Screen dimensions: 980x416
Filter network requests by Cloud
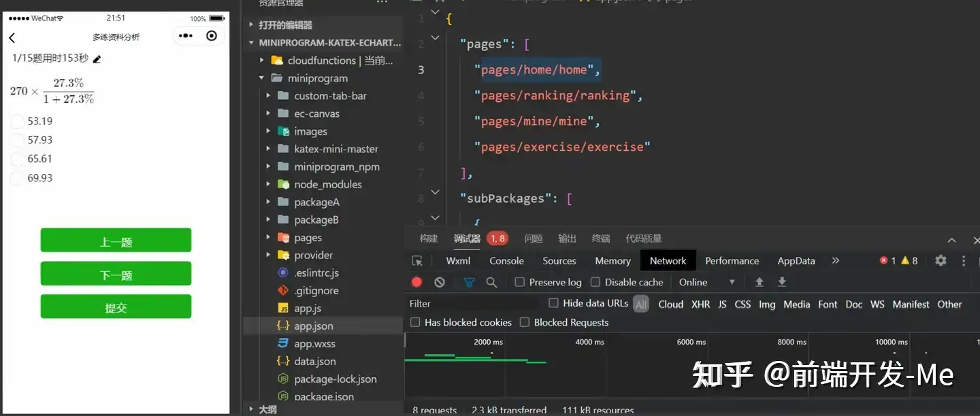click(x=670, y=304)
